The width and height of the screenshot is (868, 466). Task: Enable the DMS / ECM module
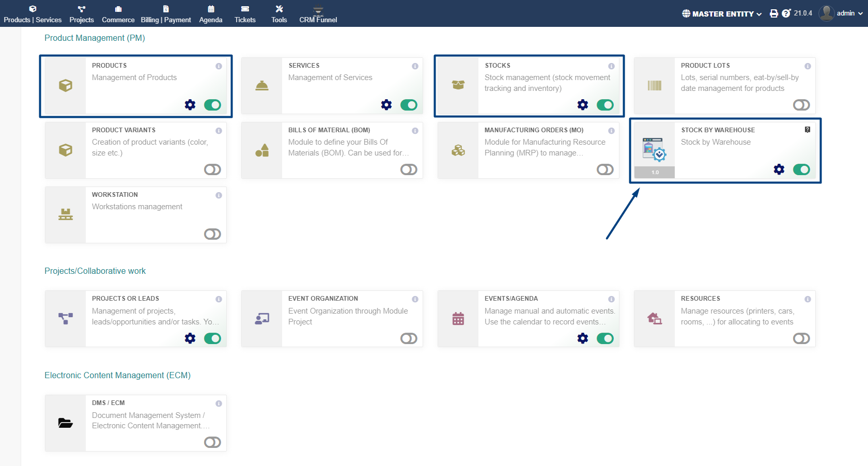pyautogui.click(x=212, y=442)
